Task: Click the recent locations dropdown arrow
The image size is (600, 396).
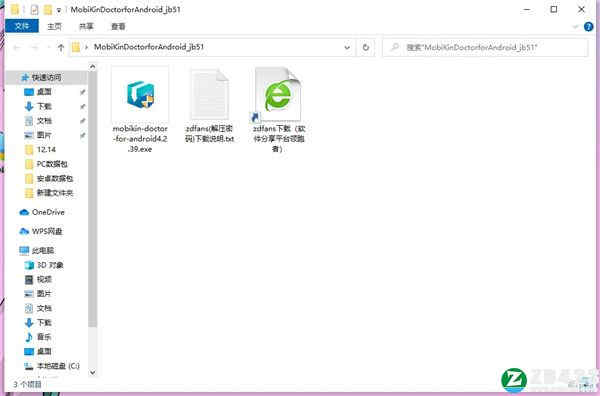Action: point(49,47)
